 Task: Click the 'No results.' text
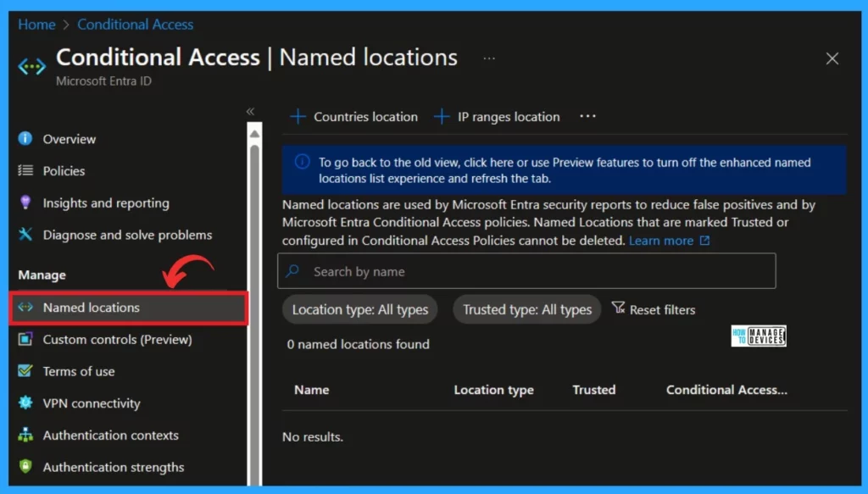click(313, 437)
